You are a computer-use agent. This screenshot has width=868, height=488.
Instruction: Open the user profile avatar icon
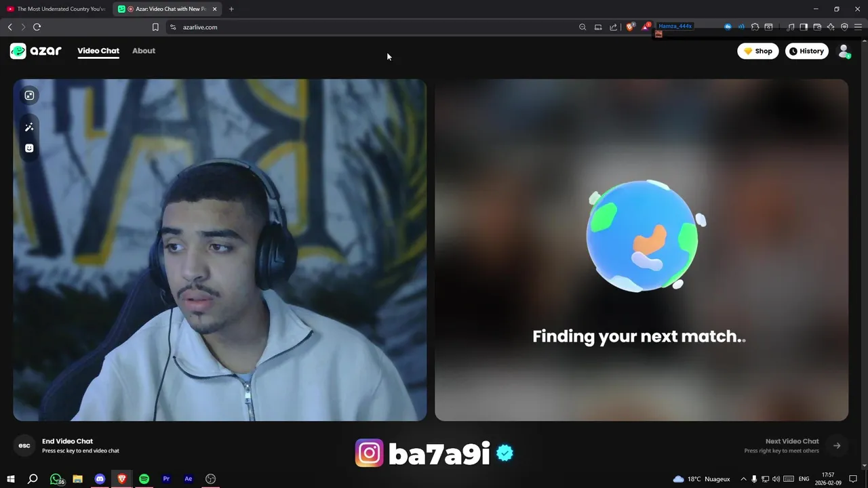tap(844, 51)
